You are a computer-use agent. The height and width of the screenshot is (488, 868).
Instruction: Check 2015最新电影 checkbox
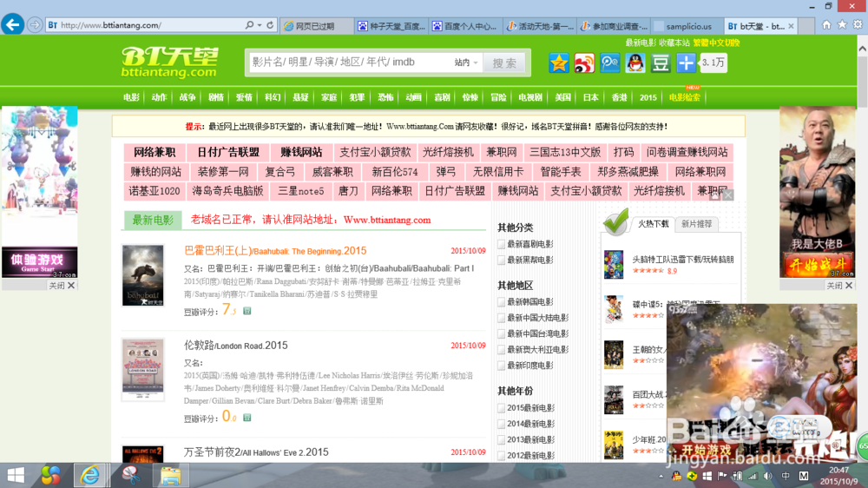pyautogui.click(x=501, y=408)
